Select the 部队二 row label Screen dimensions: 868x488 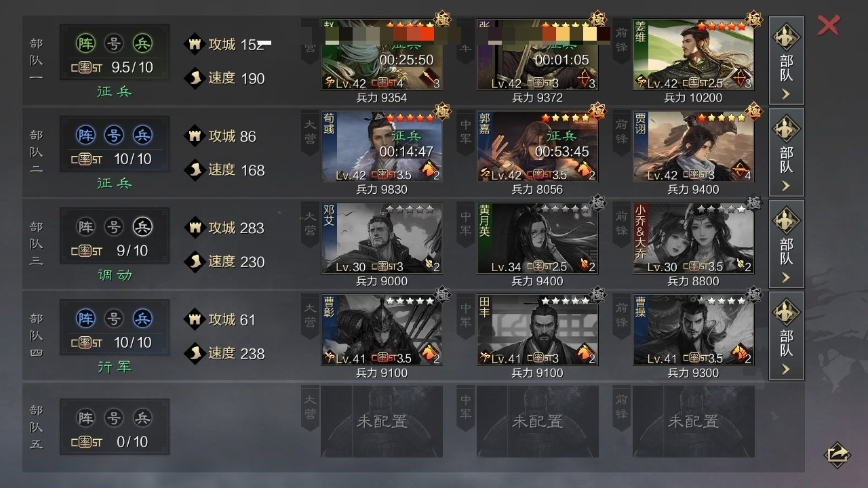coord(37,152)
